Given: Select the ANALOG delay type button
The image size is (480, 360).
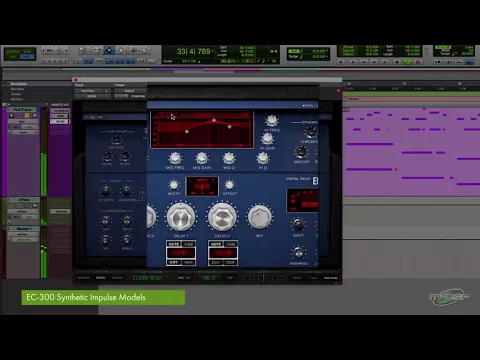Looking at the screenshot, I should coord(118,278).
